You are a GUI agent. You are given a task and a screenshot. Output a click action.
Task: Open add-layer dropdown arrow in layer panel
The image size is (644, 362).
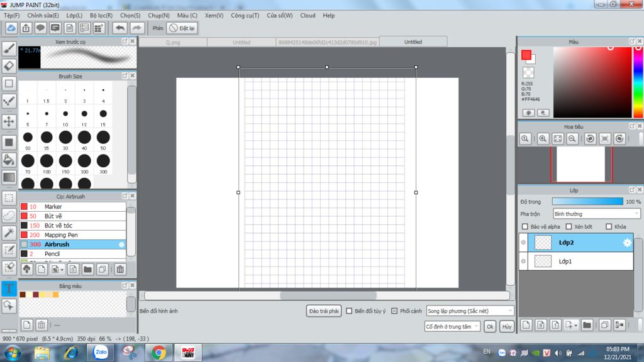coord(576,326)
